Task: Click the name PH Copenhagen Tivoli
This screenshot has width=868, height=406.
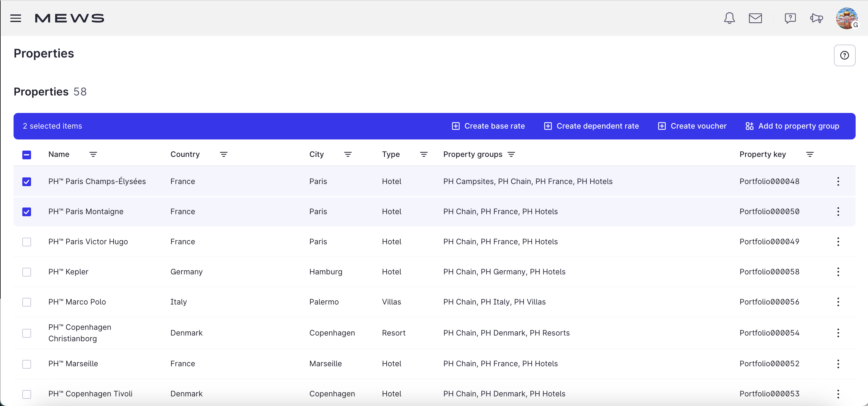Action: [90, 394]
